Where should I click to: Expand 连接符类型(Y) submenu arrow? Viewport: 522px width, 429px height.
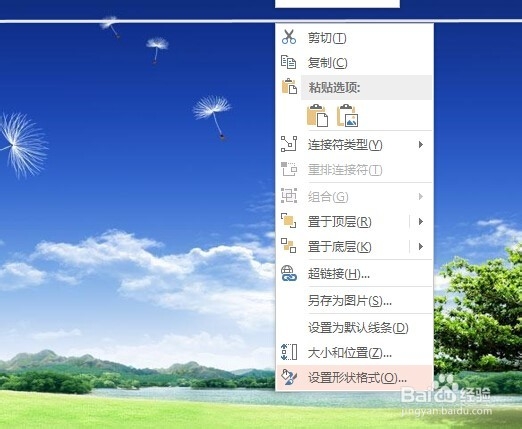tap(421, 145)
